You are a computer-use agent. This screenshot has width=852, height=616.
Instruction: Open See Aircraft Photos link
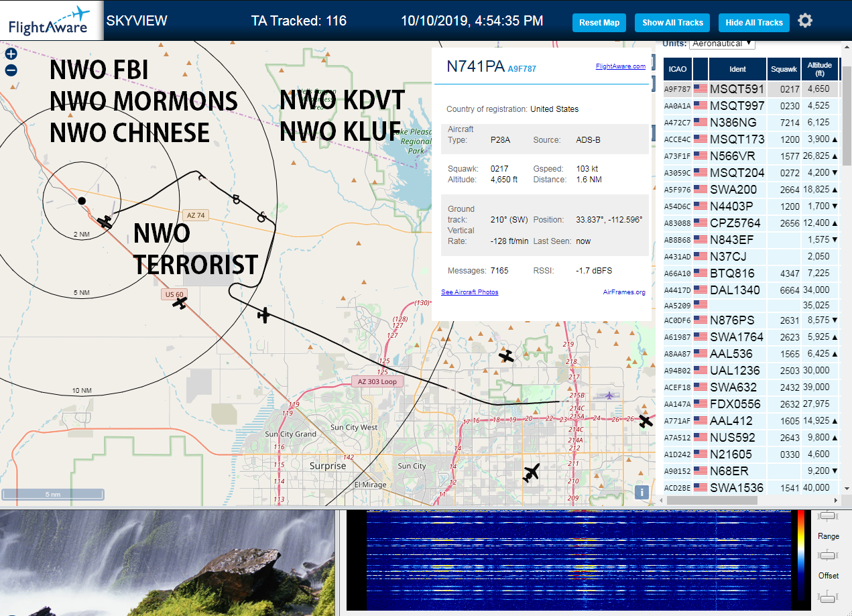(470, 292)
